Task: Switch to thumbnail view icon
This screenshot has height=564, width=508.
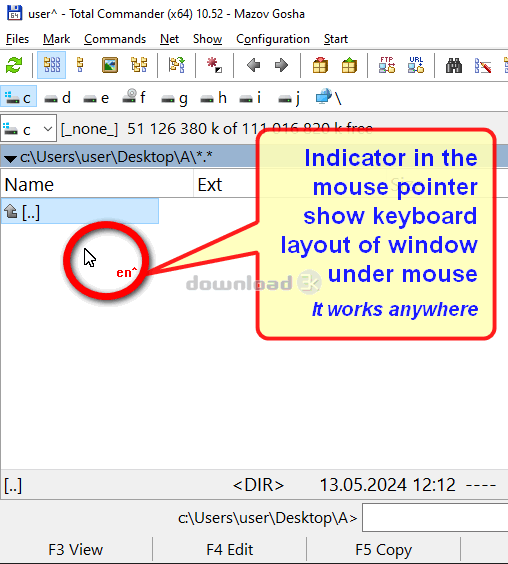Action: (x=110, y=65)
